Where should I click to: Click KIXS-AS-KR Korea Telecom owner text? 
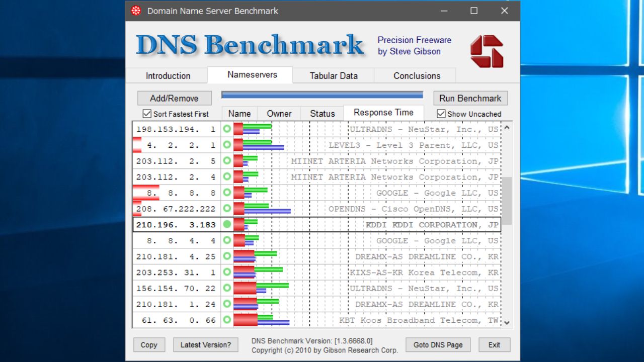[424, 273]
